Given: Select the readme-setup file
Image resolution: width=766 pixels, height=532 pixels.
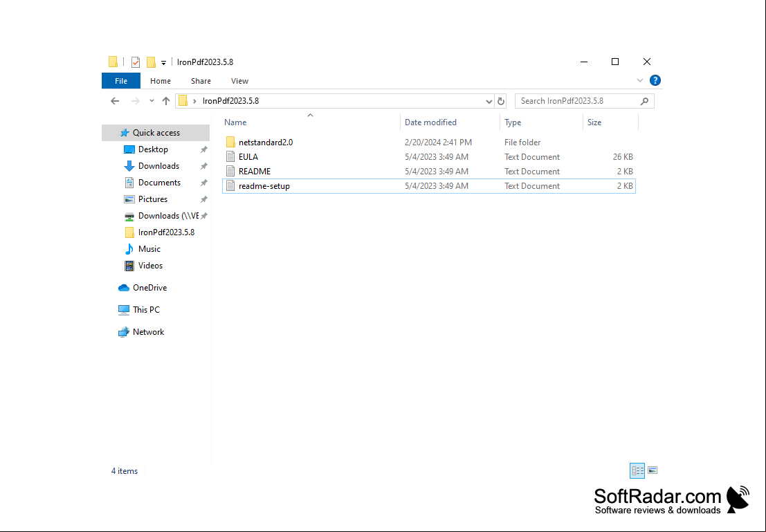Looking at the screenshot, I should [429, 186].
